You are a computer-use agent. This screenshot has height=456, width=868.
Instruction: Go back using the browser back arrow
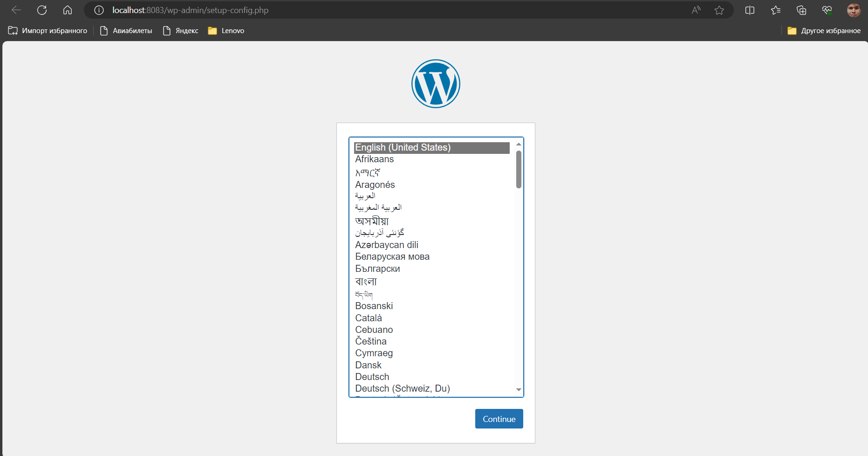16,10
